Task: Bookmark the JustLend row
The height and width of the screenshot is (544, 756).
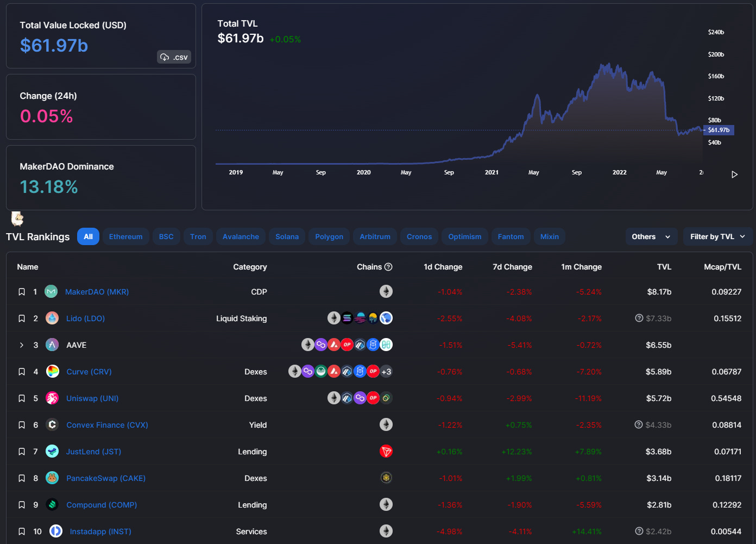Action: (x=22, y=452)
